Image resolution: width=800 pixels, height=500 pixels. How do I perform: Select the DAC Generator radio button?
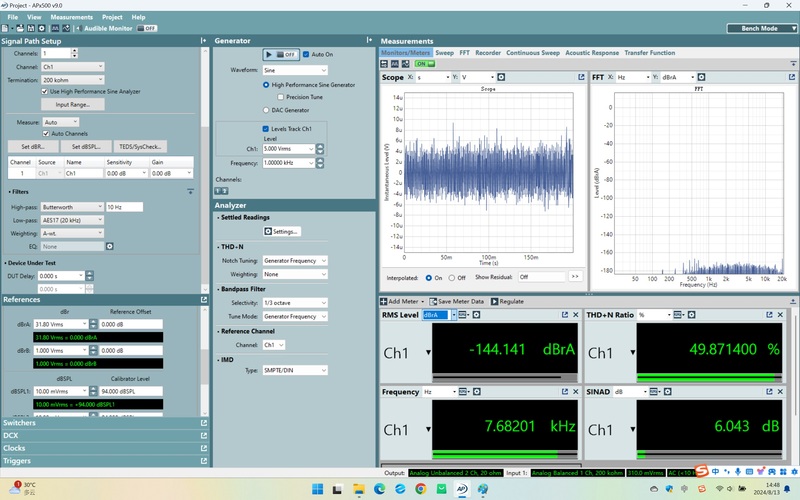pos(264,110)
